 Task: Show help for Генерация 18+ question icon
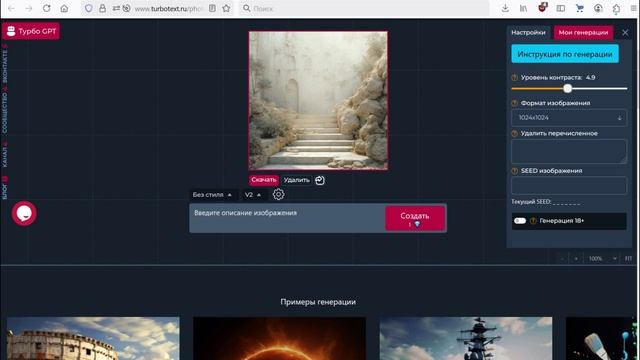(533, 221)
